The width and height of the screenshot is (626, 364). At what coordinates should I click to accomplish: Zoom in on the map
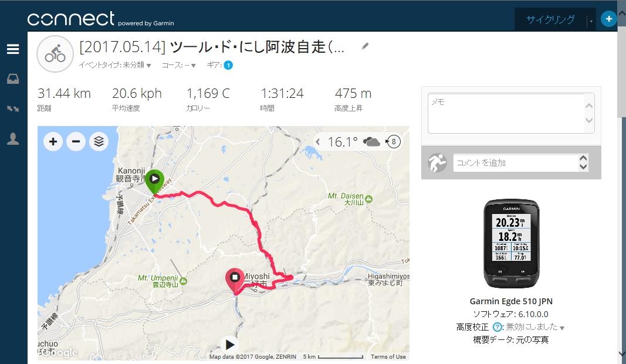click(53, 141)
